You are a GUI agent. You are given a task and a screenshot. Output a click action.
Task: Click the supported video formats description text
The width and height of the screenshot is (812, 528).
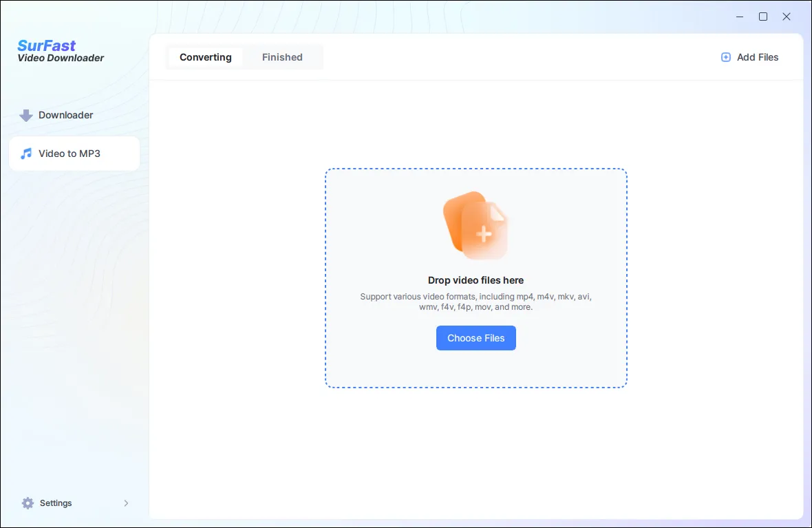476,302
